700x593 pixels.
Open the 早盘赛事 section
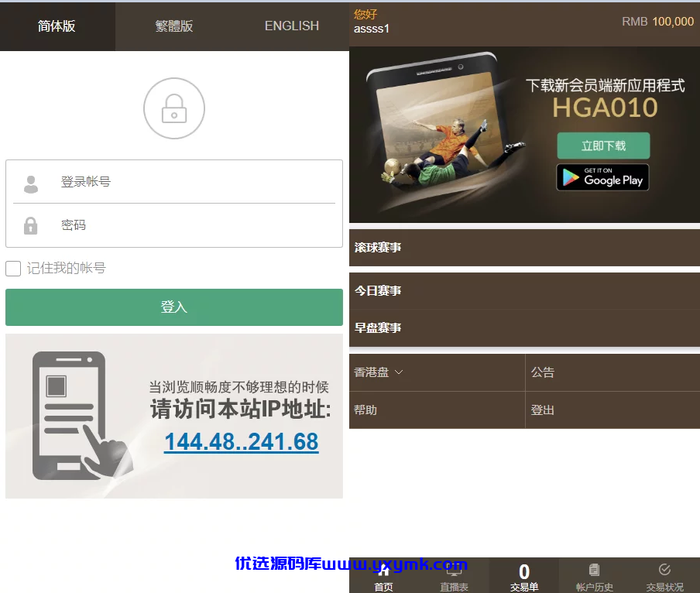(524, 328)
